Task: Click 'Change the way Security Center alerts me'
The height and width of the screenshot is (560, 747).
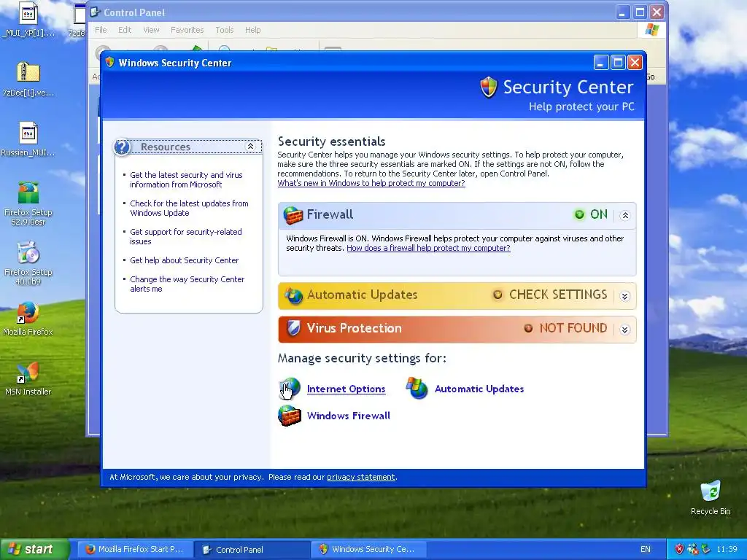Action: pos(187,284)
